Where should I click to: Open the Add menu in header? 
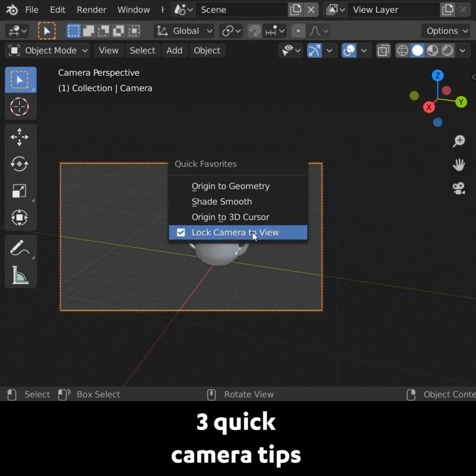click(x=174, y=50)
